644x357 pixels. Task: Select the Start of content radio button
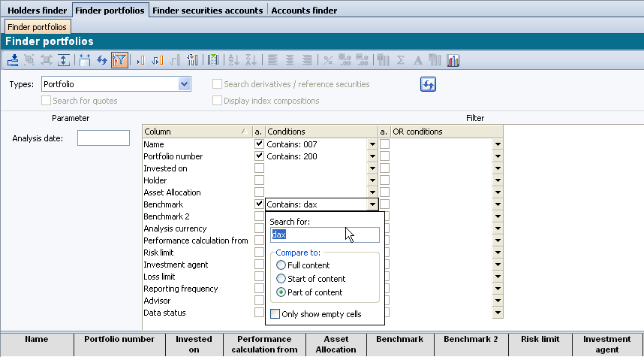click(281, 279)
